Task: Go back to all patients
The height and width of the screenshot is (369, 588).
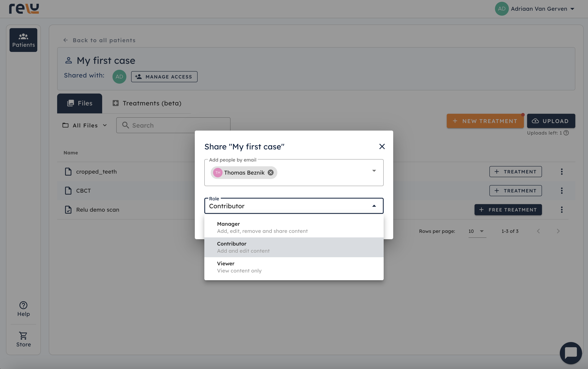Action: coord(99,40)
